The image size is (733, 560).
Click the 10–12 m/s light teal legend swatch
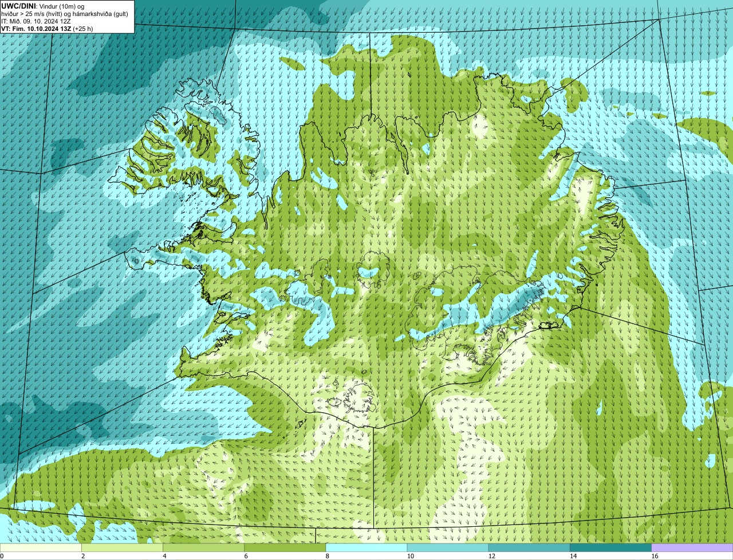click(x=448, y=547)
